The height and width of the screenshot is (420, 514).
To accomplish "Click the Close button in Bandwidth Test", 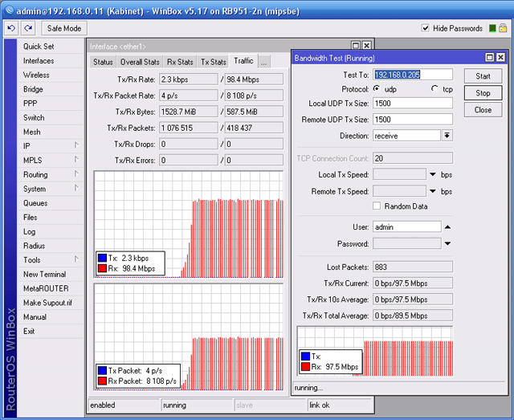I will (483, 109).
